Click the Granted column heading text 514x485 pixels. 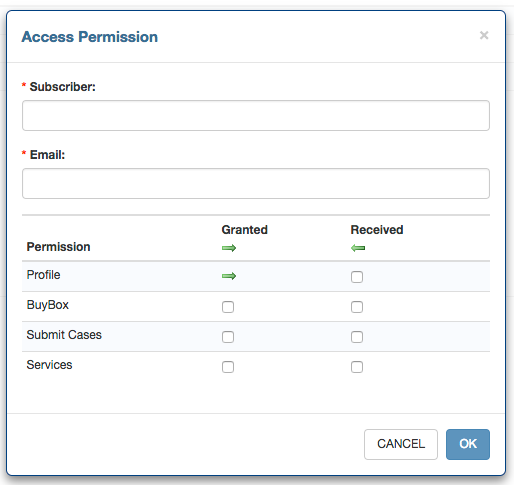pyautogui.click(x=244, y=230)
